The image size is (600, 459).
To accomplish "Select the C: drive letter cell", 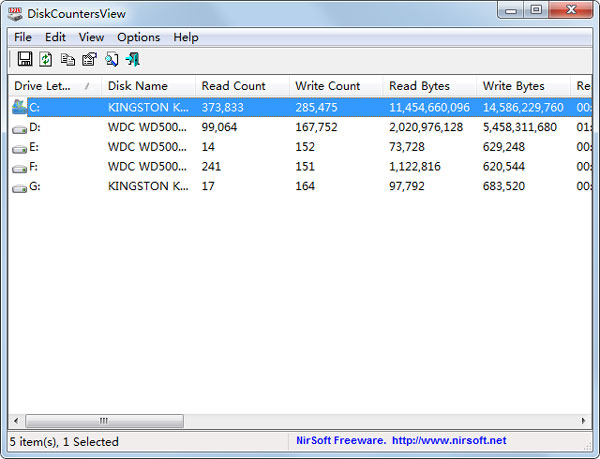I will 34,107.
